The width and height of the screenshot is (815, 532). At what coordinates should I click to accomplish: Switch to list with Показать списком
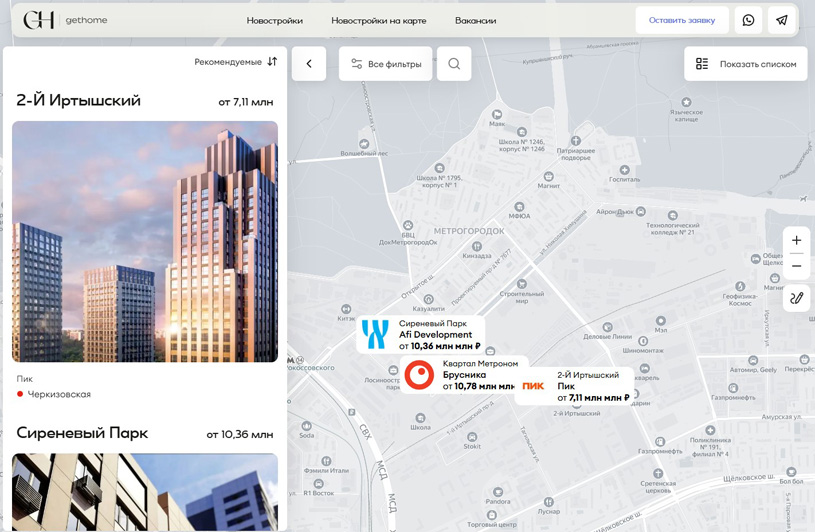[x=746, y=64]
